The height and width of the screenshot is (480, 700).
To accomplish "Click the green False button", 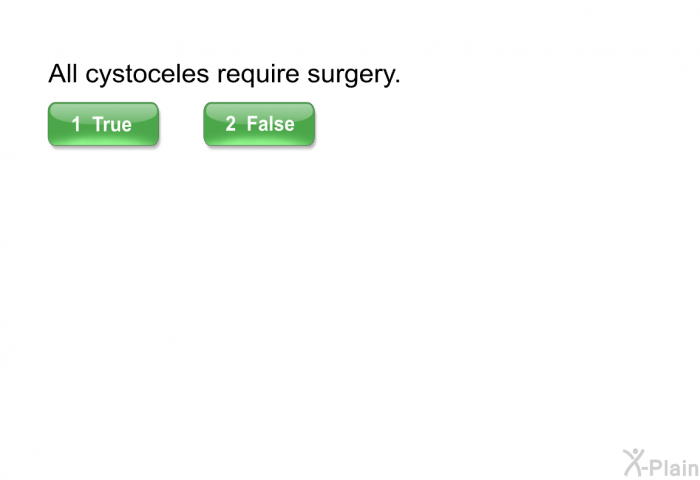I will [259, 124].
